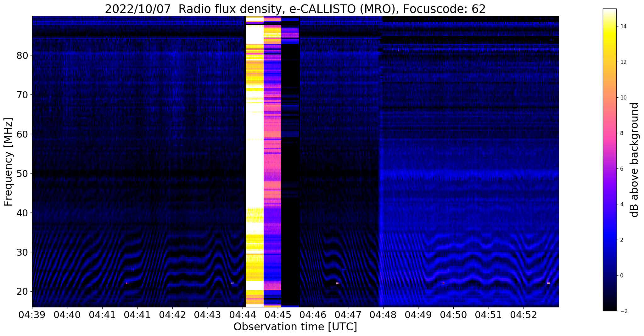Click the 04:46 time tick label
The height and width of the screenshot is (336, 644).
pyautogui.click(x=313, y=315)
